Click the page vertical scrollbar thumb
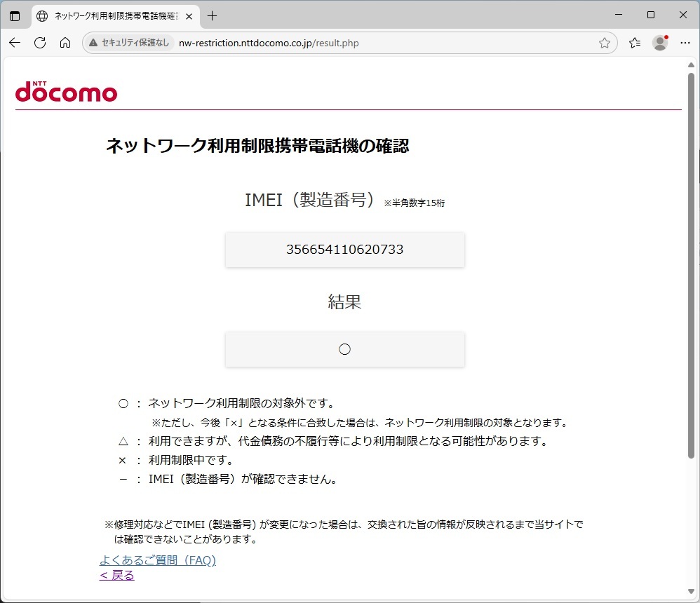The image size is (700, 603). pos(691,265)
